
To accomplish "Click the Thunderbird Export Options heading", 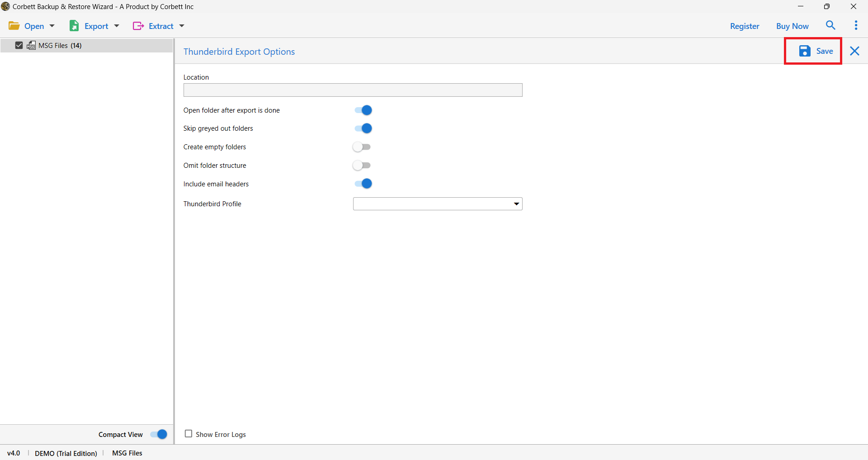I will pos(239,52).
